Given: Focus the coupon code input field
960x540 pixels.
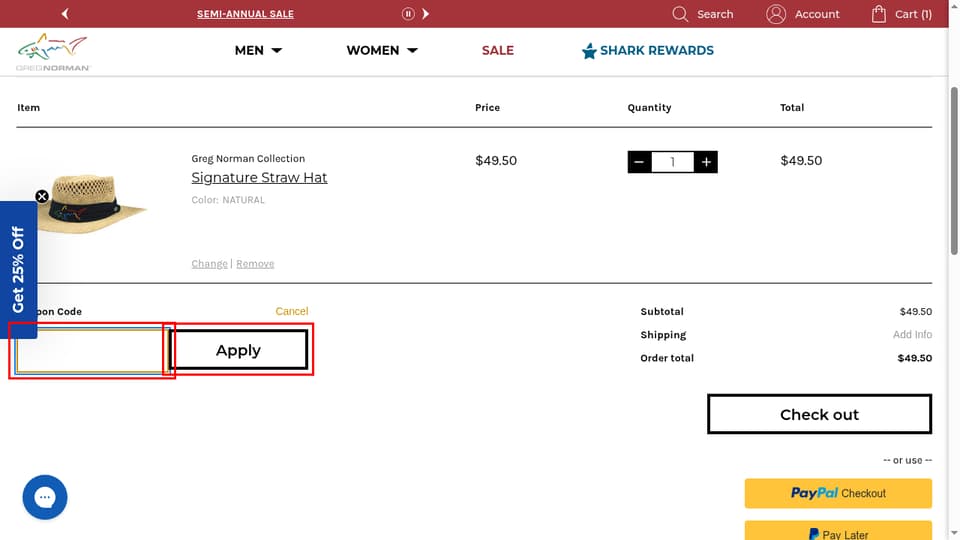Looking at the screenshot, I should (92, 351).
